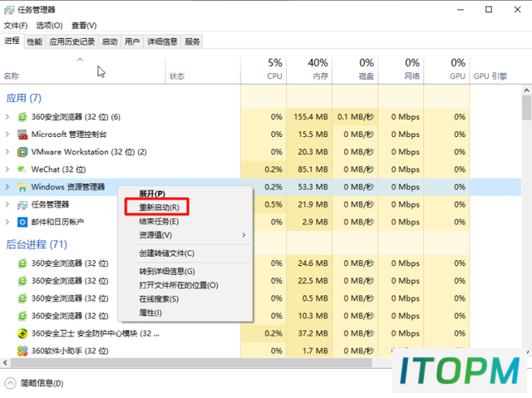
Task: Expand the Microsoft 管理控制台 entry
Action: 7,135
